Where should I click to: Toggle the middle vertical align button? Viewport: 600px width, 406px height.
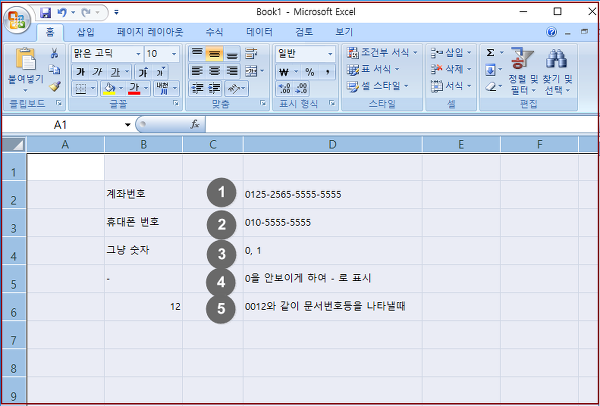point(214,54)
